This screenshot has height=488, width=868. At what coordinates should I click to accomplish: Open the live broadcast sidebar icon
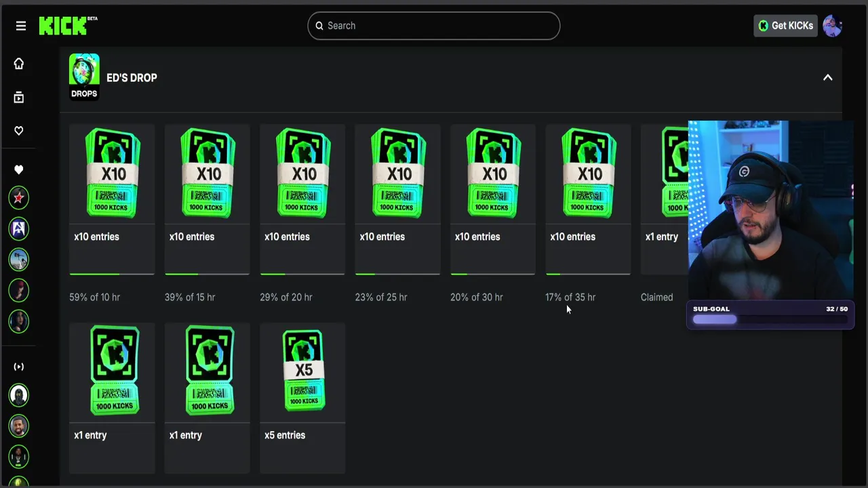click(x=19, y=367)
